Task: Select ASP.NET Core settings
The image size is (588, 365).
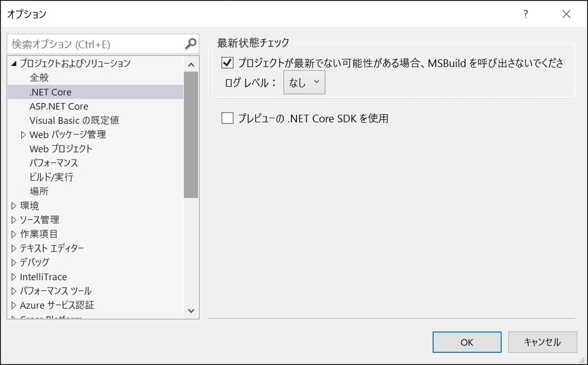Action: coord(60,106)
